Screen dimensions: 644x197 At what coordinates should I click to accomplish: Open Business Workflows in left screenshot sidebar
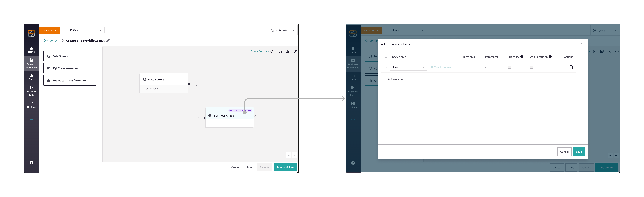[x=31, y=63]
